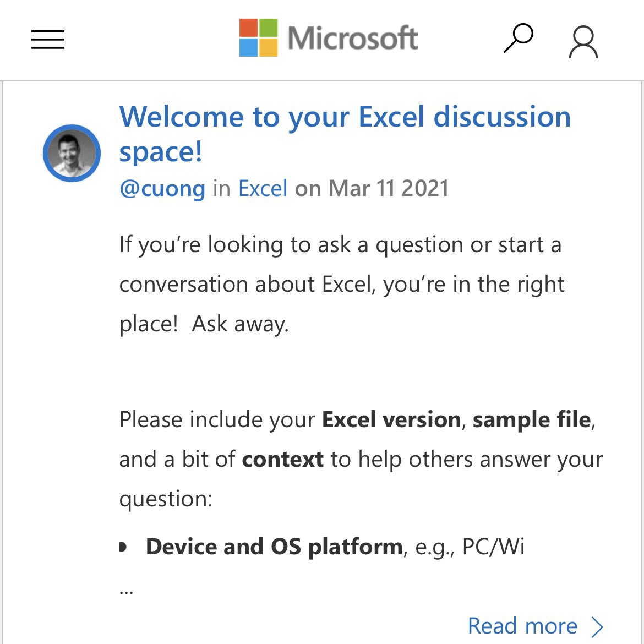Open the account sign-in profile icon

[x=583, y=42]
